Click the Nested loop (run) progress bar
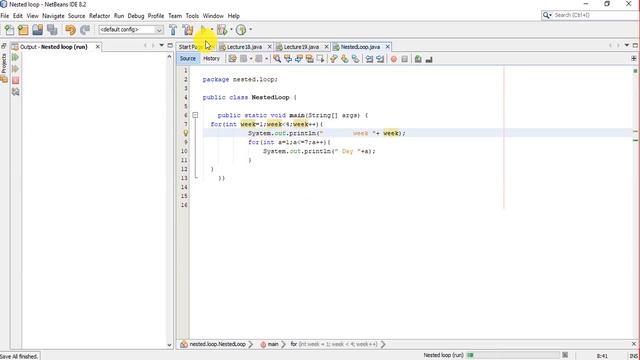 pos(513,355)
